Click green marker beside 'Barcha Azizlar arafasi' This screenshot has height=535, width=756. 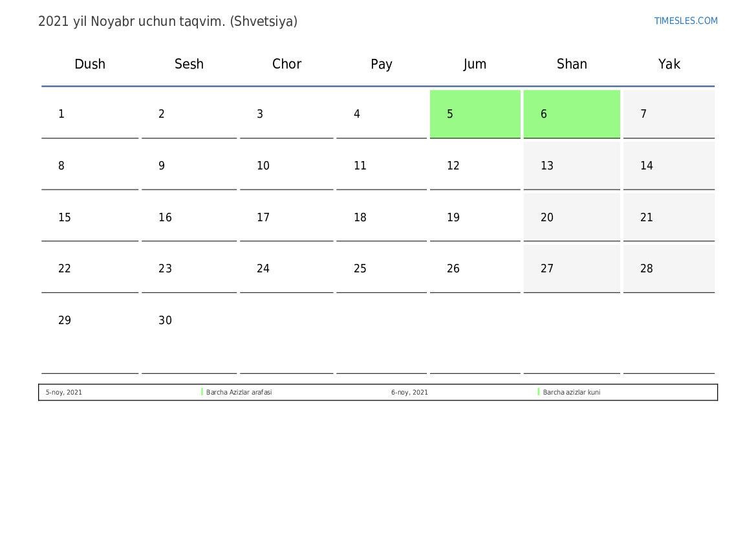pos(202,392)
